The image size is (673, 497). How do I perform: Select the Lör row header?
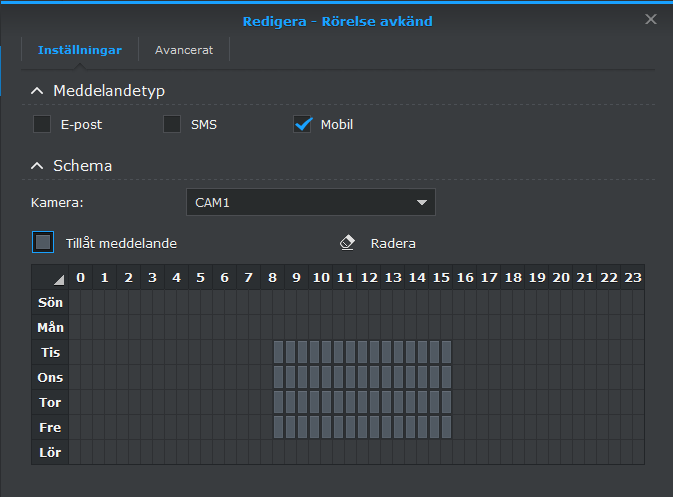coord(50,452)
